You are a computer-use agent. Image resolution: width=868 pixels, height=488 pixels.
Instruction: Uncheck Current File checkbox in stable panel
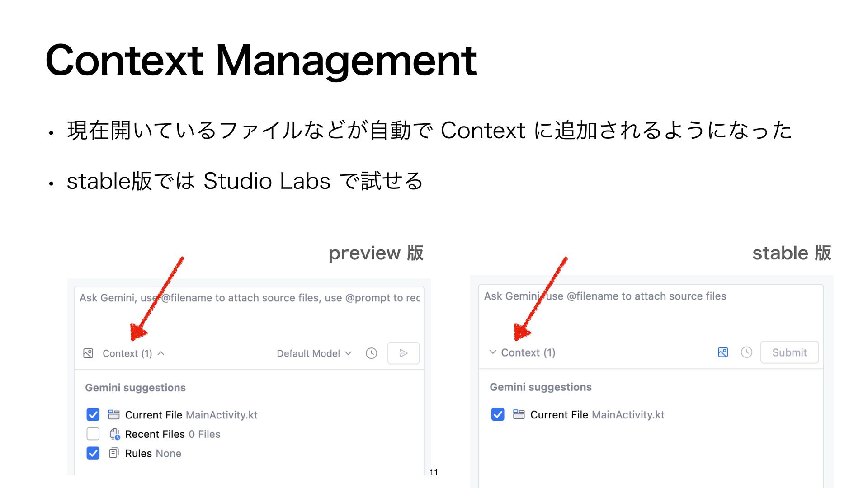click(x=498, y=414)
